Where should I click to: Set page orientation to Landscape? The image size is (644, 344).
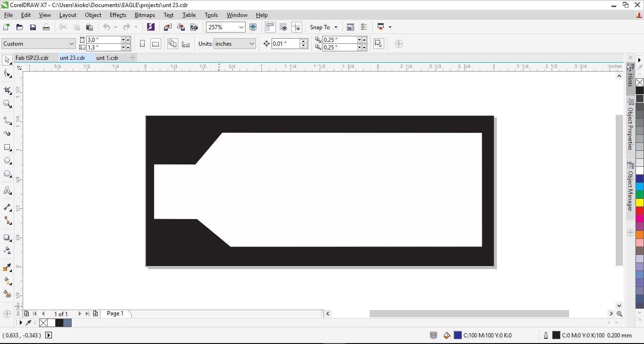click(x=156, y=44)
